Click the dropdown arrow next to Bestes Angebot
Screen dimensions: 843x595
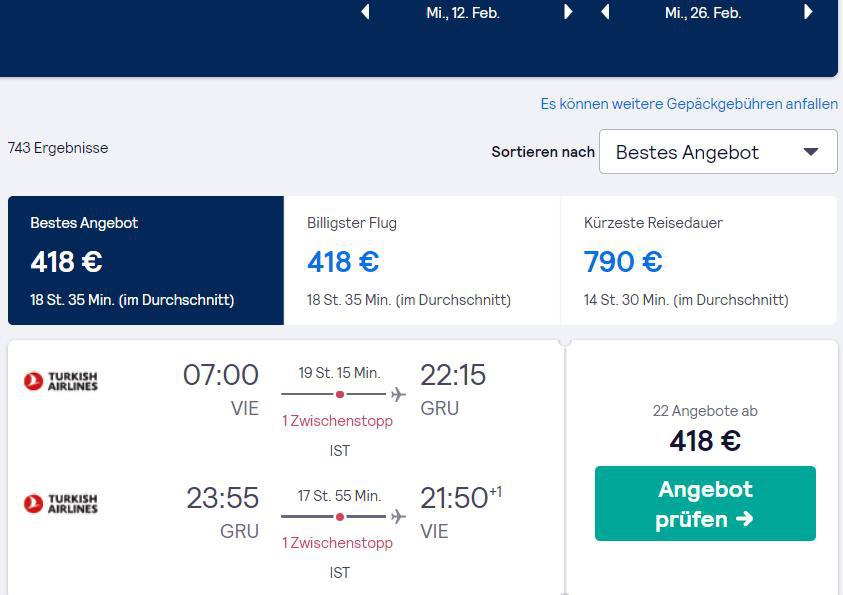(811, 152)
